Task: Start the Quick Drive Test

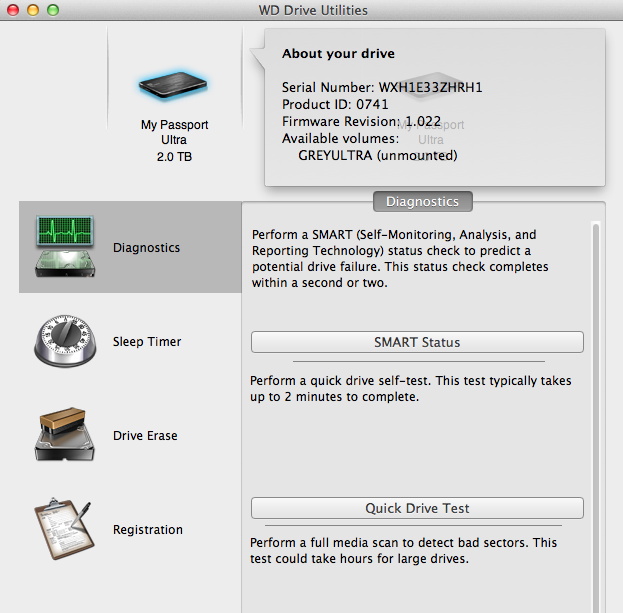Action: click(417, 508)
